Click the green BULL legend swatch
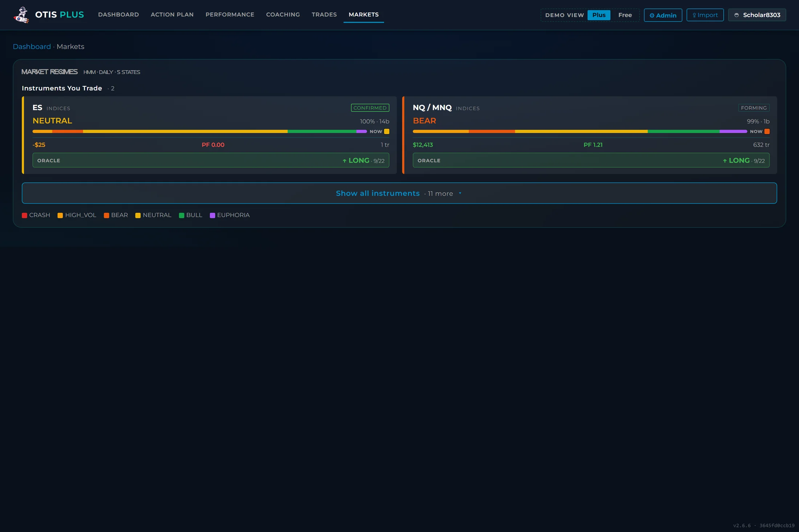The image size is (799, 532). click(x=182, y=215)
